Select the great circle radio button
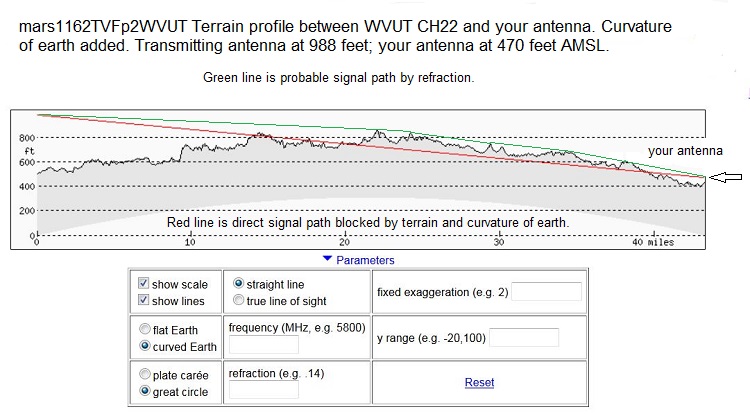 point(146,392)
